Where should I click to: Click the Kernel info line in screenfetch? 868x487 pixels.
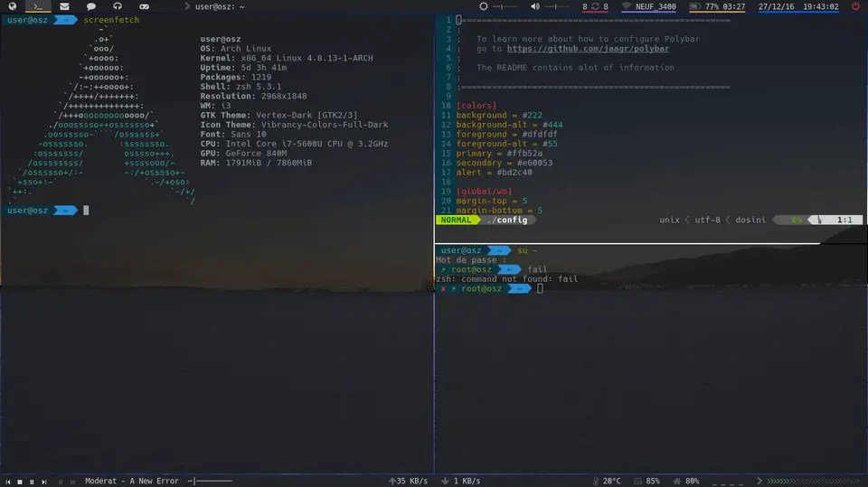tap(287, 58)
